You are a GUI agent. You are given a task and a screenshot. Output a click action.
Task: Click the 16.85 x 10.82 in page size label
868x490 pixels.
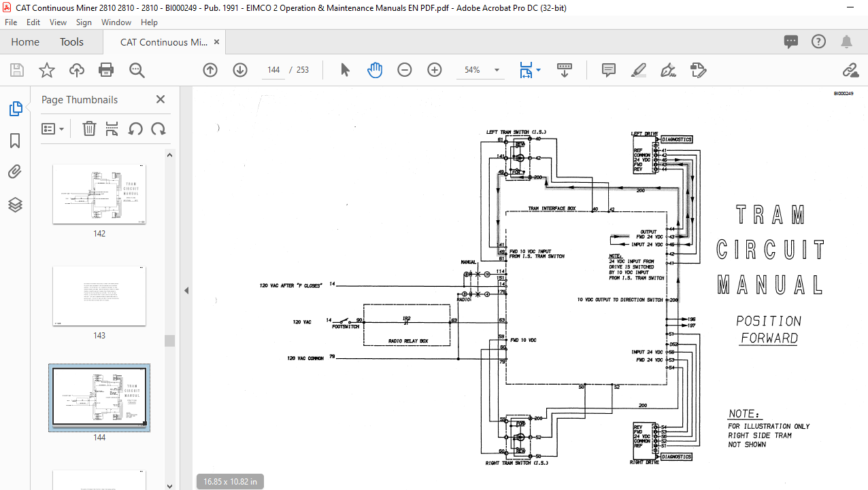click(x=230, y=481)
